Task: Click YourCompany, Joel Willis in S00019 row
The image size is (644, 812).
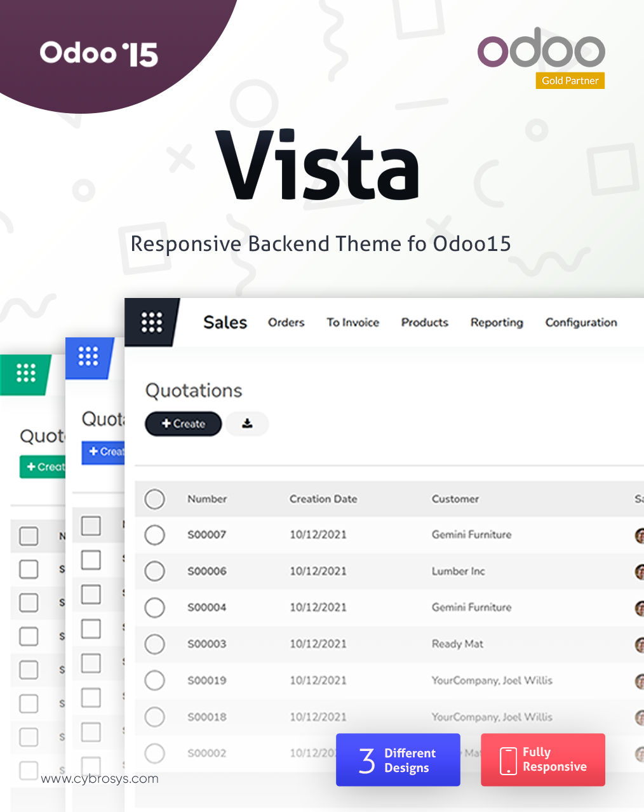Action: click(x=492, y=680)
